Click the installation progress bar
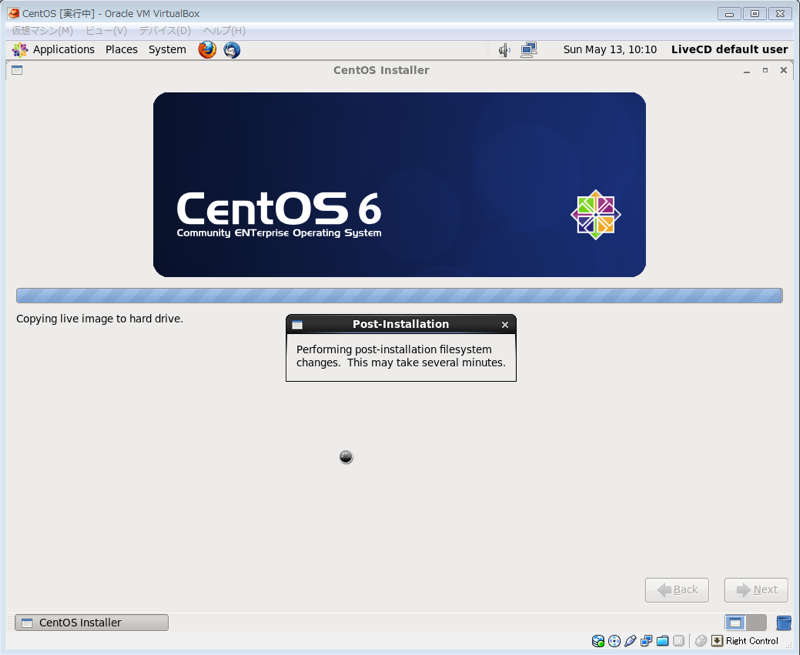Viewport: 800px width, 655px height. pyautogui.click(x=399, y=295)
